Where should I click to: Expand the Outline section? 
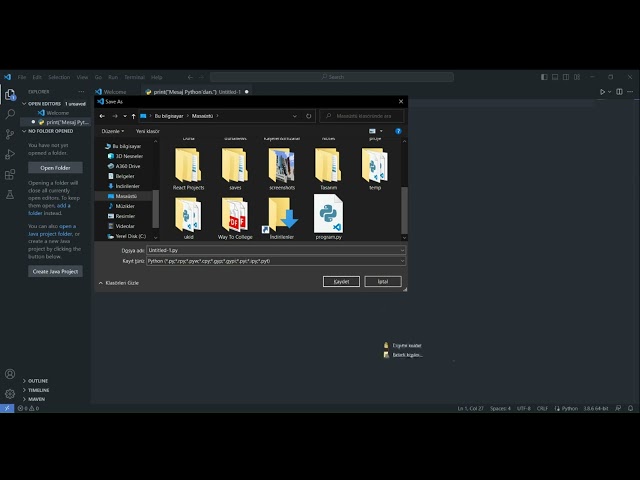[x=24, y=381]
